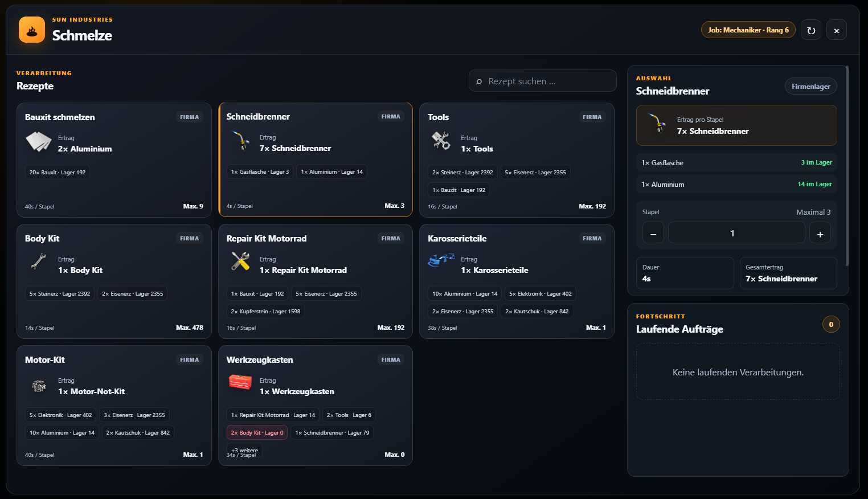Click the aluminium sheets icon in Bauxit schmelzen
The height and width of the screenshot is (499, 868).
39,142
